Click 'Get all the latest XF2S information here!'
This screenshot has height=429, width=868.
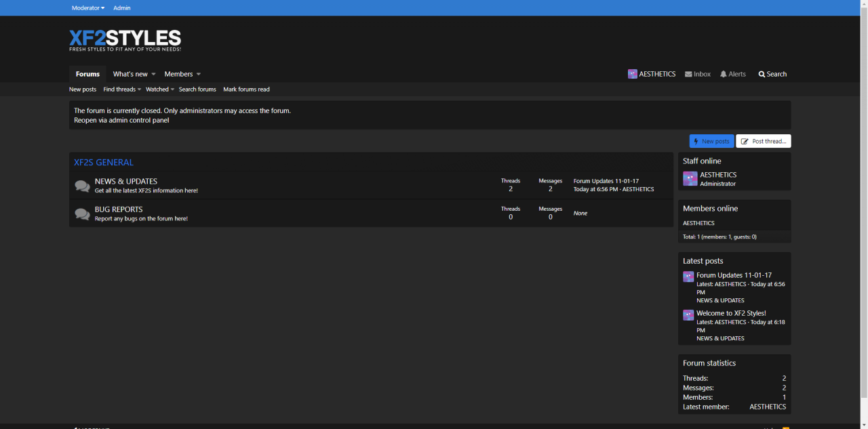pos(146,190)
